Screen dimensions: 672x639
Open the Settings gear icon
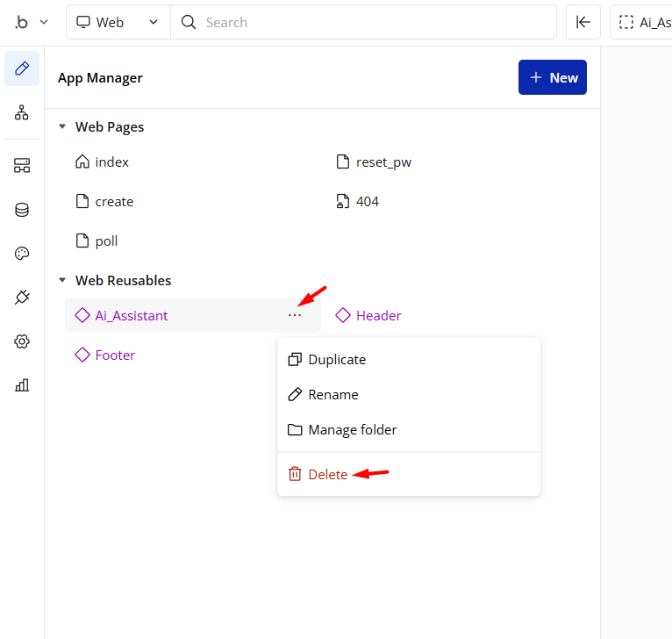tap(22, 341)
